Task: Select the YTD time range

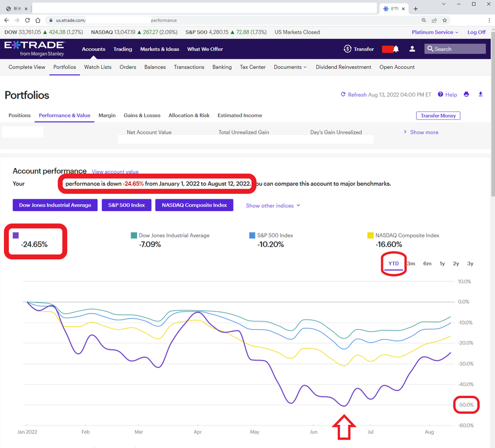Action: click(x=393, y=263)
